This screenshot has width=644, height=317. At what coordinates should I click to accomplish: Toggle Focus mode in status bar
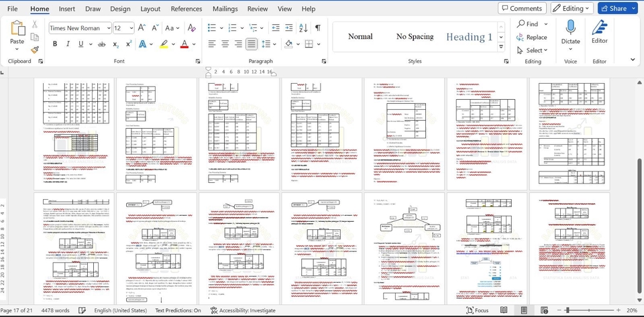[x=477, y=310]
